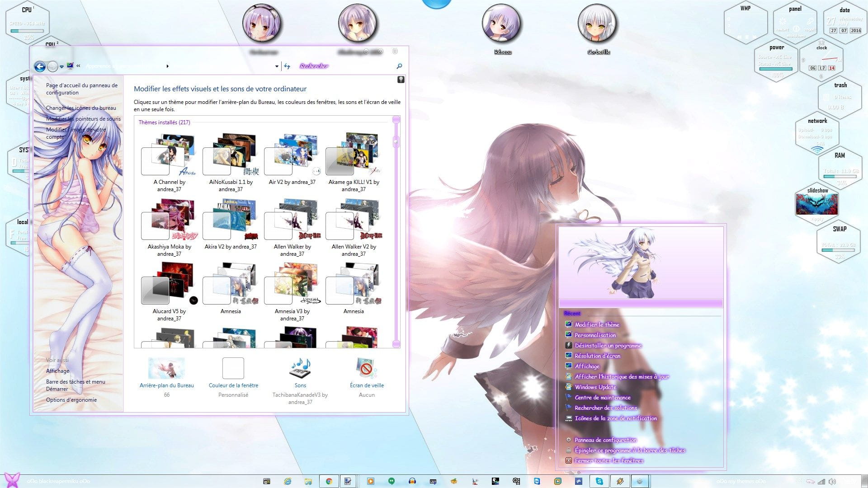This screenshot has height=488, width=868.
Task: Click the breadcrumb arrow in the address bar
Action: coord(167,66)
